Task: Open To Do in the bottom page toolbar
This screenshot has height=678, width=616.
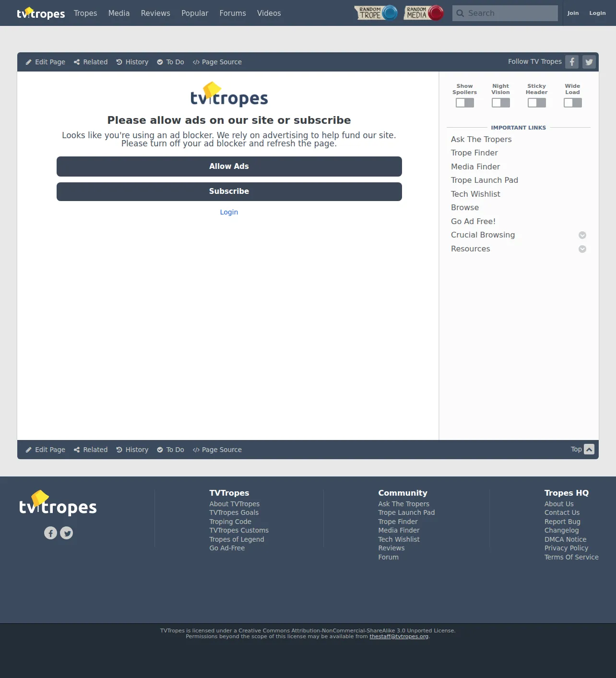Action: (x=170, y=450)
